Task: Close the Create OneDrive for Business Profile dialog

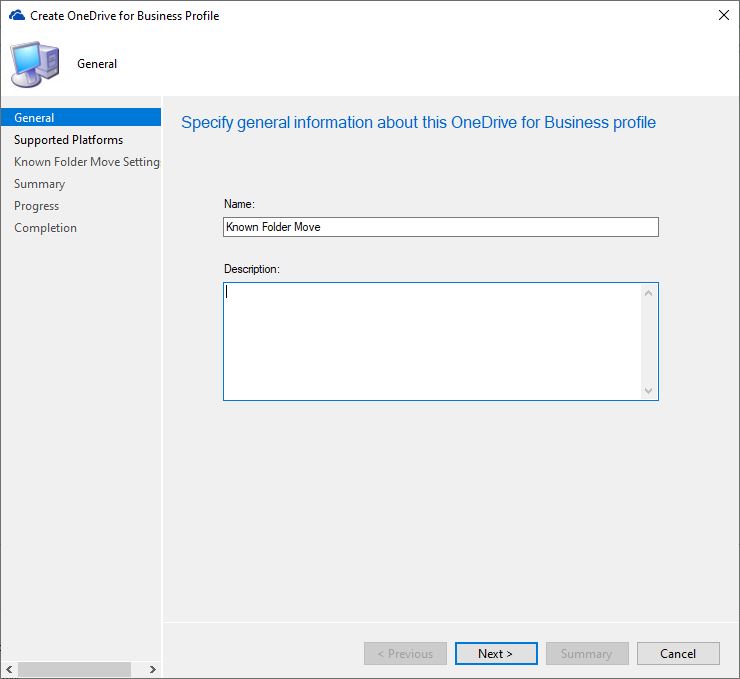Action: pyautogui.click(x=723, y=15)
